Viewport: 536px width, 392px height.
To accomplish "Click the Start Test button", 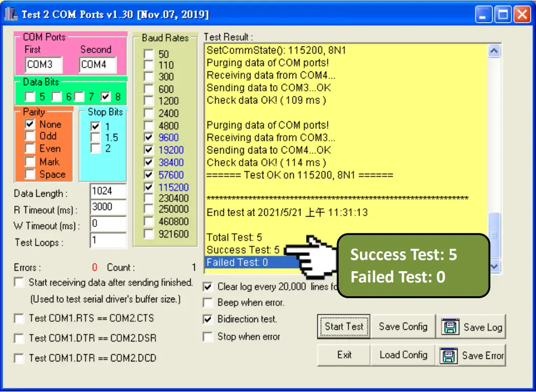I will (x=343, y=327).
